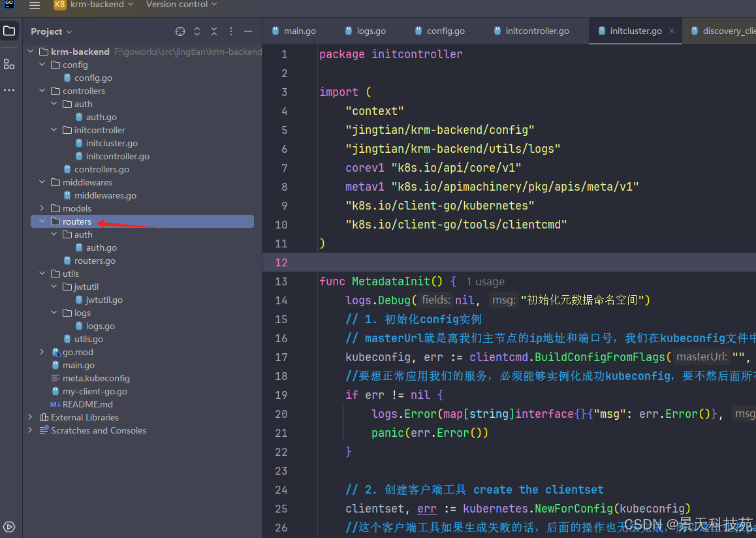756x538 pixels.
Task: Switch to the main.go tab
Action: (x=299, y=31)
